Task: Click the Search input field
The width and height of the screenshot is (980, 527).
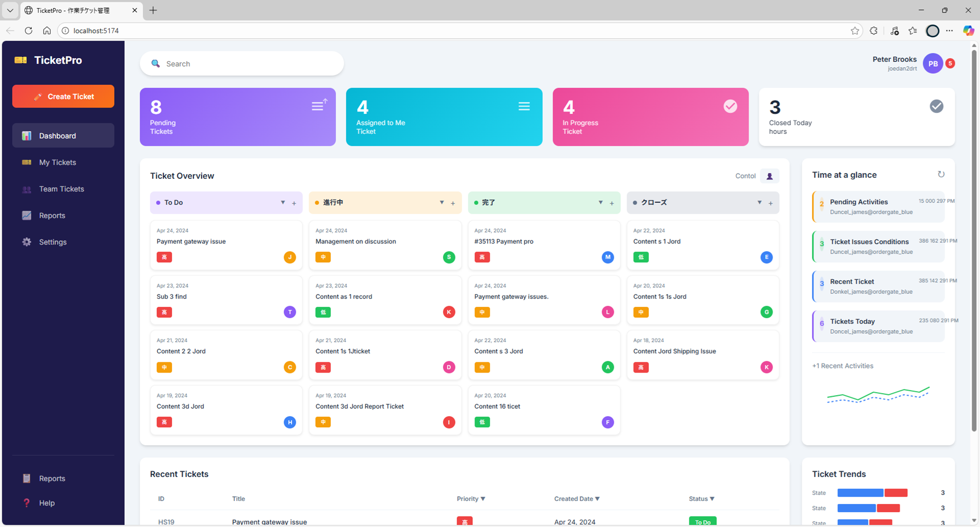Action: [x=242, y=64]
